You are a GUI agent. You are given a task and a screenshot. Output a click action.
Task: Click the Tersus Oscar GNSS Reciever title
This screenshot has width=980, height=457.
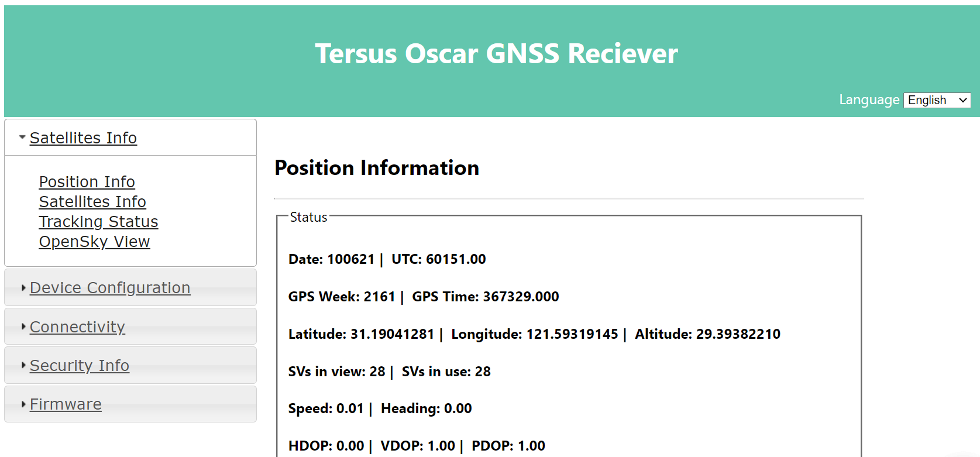click(x=496, y=54)
